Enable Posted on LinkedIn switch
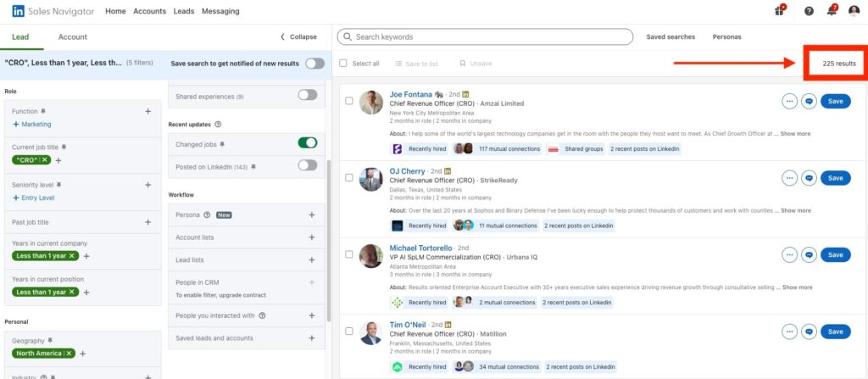 (x=308, y=165)
